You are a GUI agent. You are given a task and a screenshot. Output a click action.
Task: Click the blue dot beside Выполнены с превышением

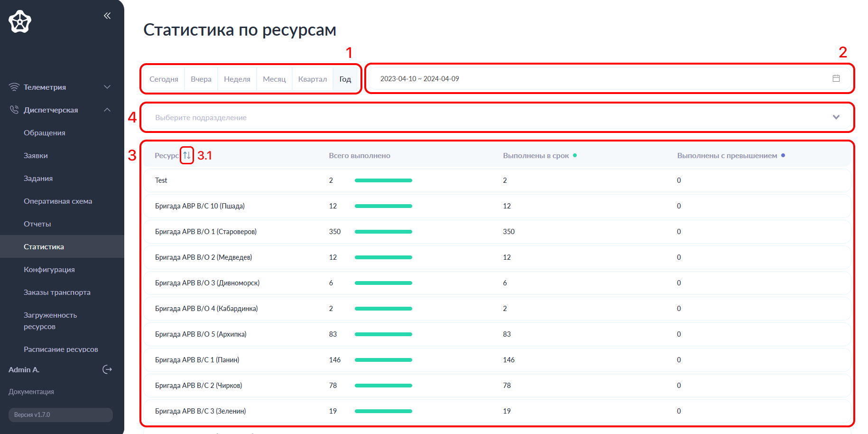pos(783,155)
